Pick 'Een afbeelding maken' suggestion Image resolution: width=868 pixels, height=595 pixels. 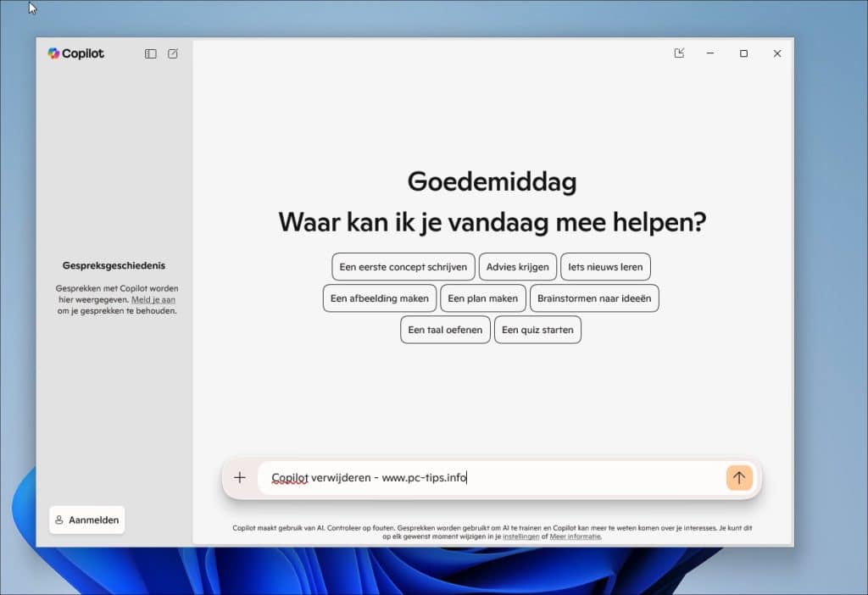point(379,298)
